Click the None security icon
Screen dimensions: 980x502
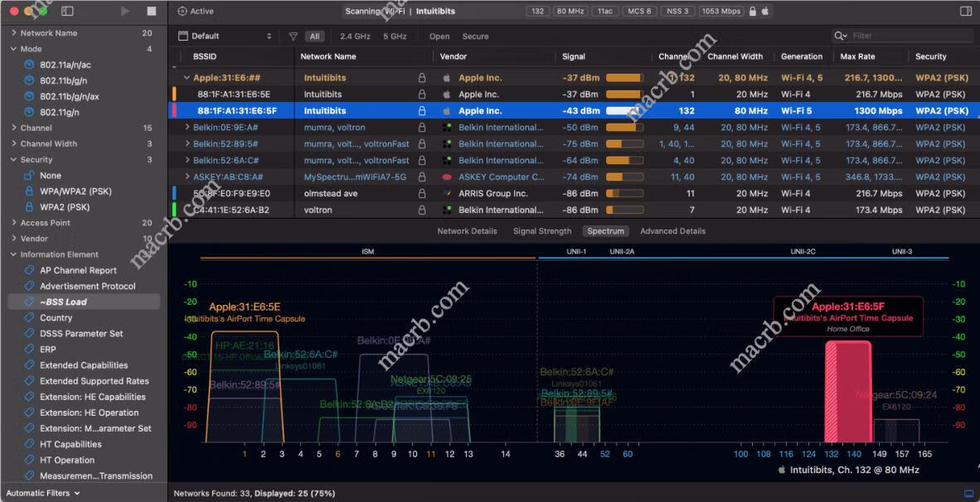click(29, 176)
